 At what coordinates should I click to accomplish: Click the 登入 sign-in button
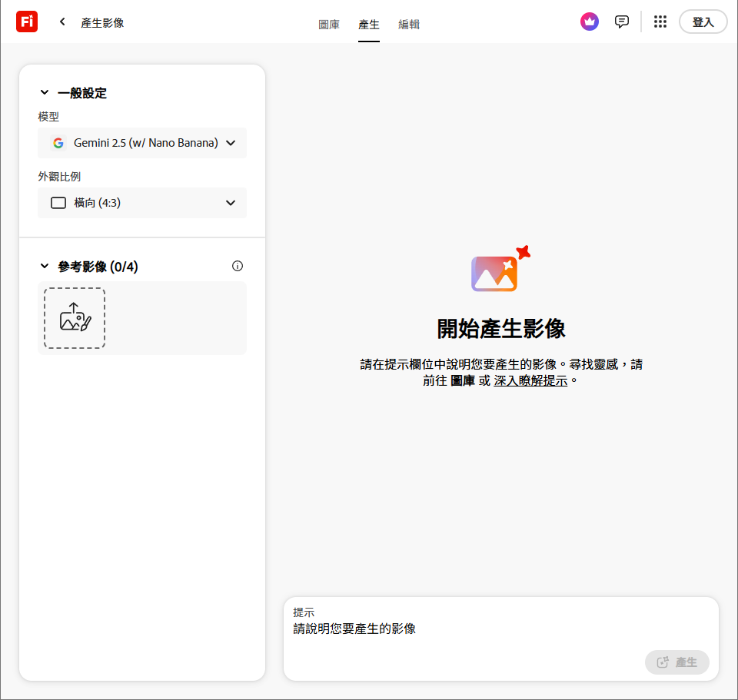point(703,22)
